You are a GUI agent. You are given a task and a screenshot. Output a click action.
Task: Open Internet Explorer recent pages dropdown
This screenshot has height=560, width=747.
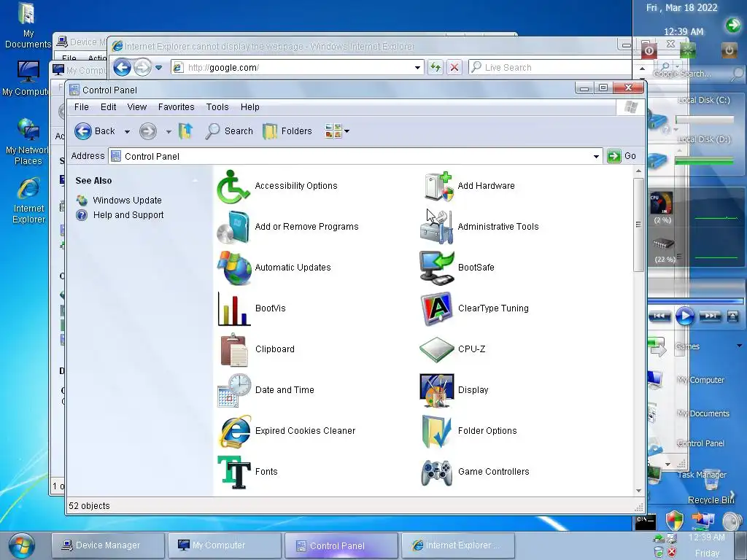click(x=158, y=68)
